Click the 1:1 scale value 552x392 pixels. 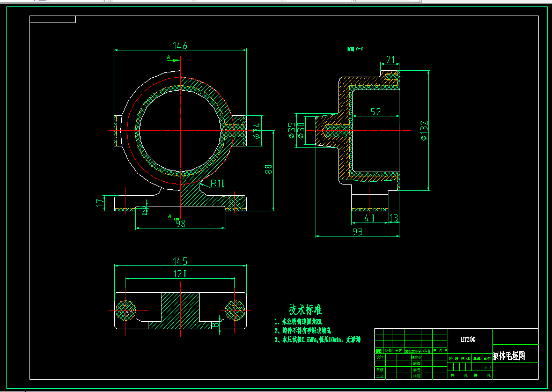click(x=488, y=367)
